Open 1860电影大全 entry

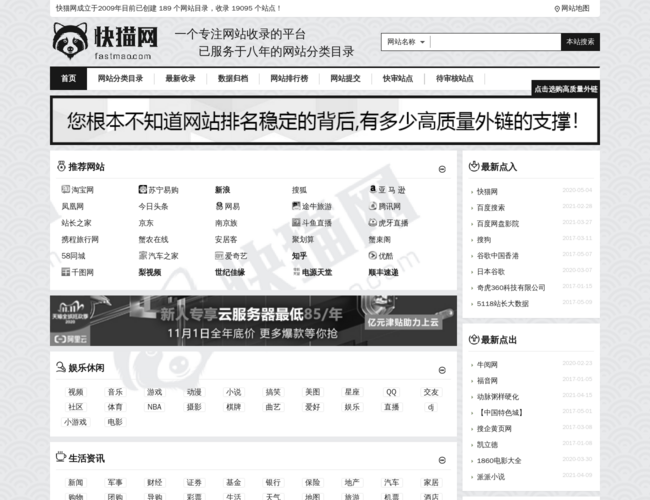(499, 461)
